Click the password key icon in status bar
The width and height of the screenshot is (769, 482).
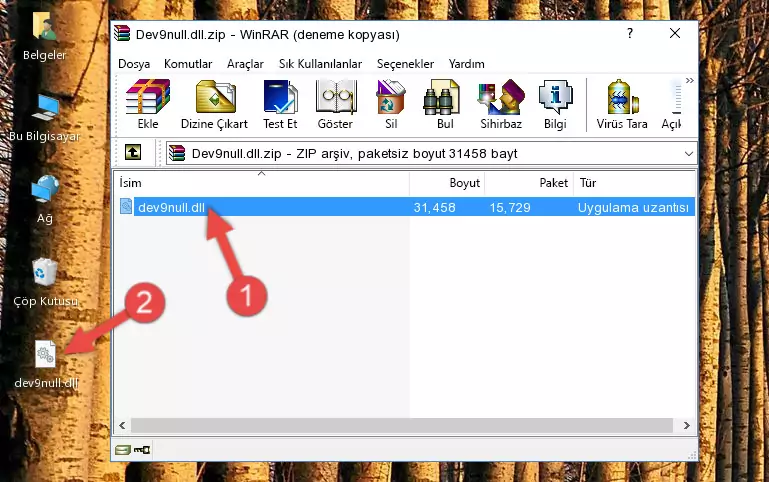click(x=142, y=449)
